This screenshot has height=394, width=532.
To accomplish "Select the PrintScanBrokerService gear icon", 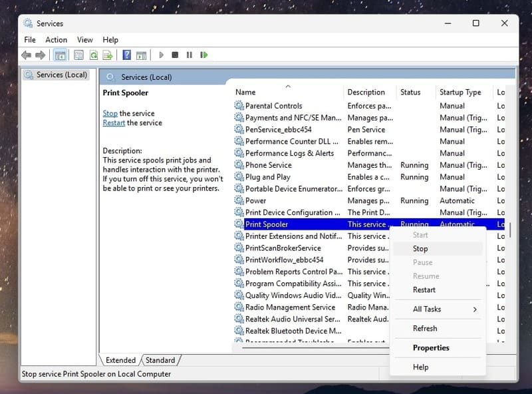I will point(239,248).
